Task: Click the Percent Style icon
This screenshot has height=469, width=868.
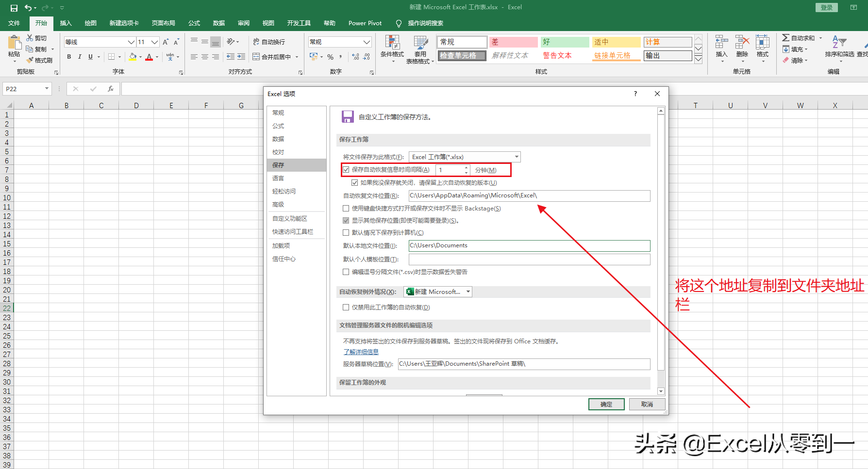Action: point(331,57)
